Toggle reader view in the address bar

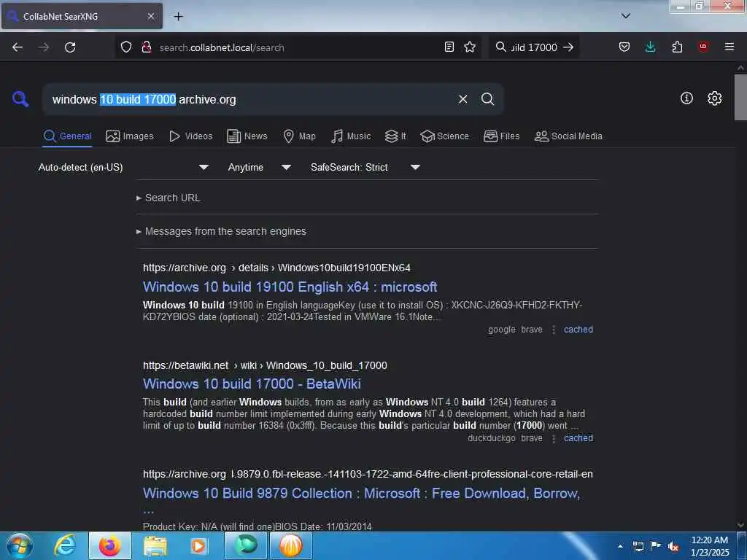coord(449,47)
